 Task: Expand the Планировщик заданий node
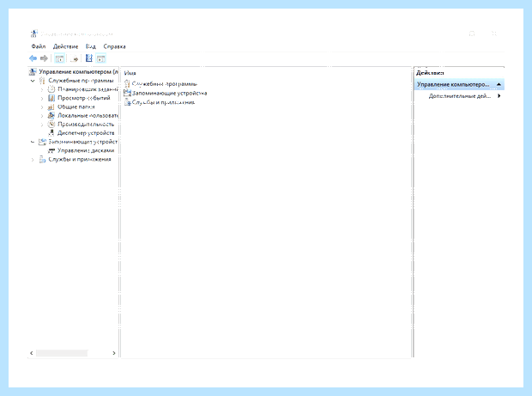(42, 89)
